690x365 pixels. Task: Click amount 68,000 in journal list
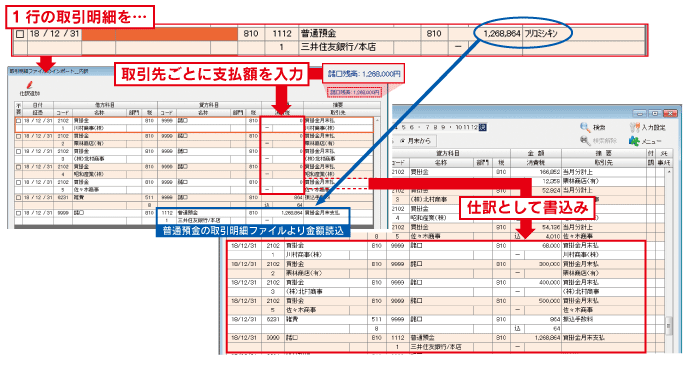[x=550, y=246]
